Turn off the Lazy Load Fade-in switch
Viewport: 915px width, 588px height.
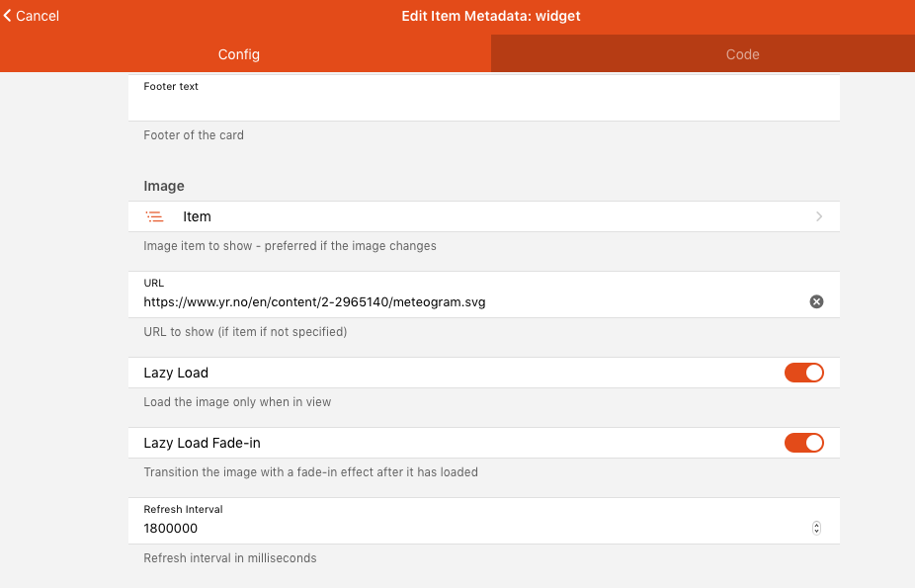coord(803,443)
